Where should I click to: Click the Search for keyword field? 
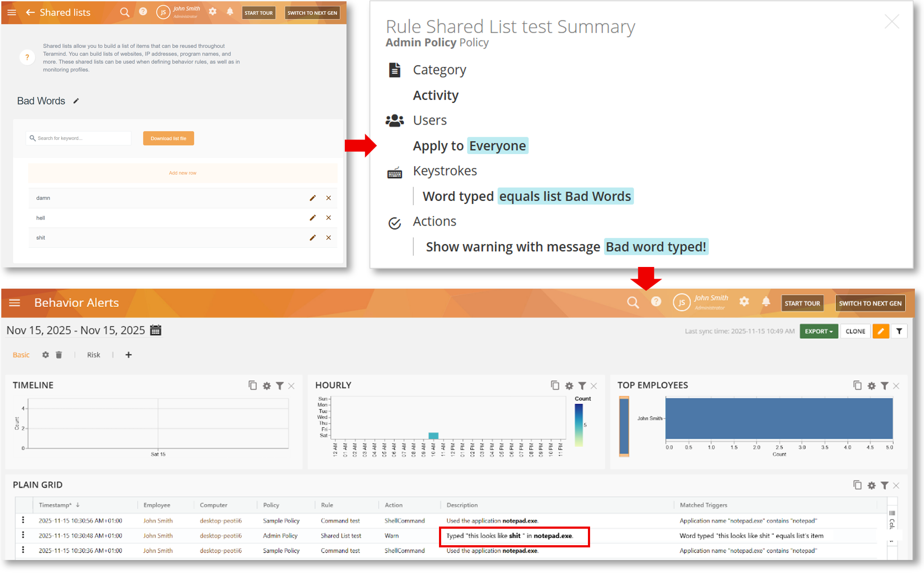(x=80, y=138)
